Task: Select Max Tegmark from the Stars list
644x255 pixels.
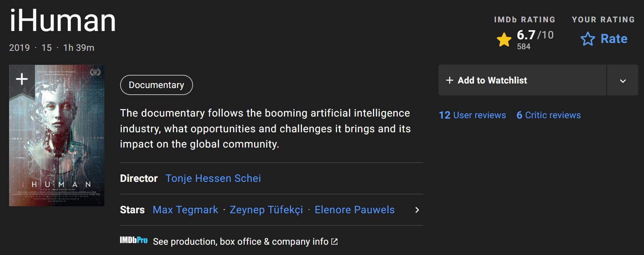Action: tap(185, 210)
